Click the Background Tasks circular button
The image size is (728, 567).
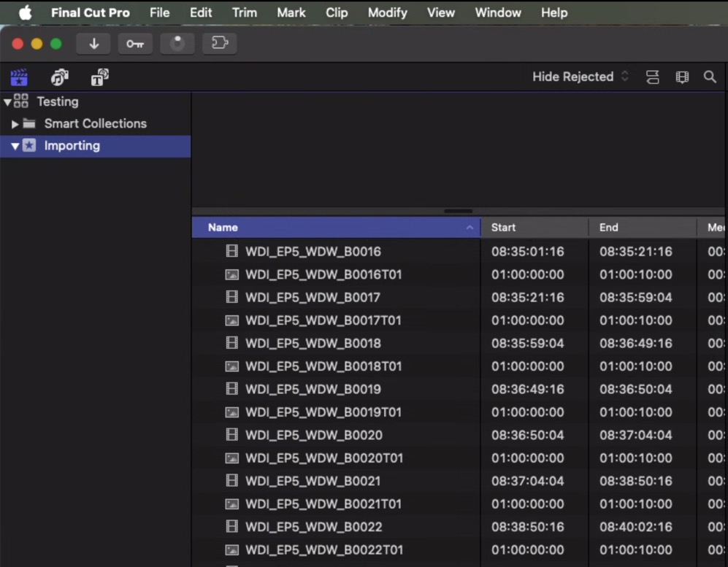click(x=177, y=44)
